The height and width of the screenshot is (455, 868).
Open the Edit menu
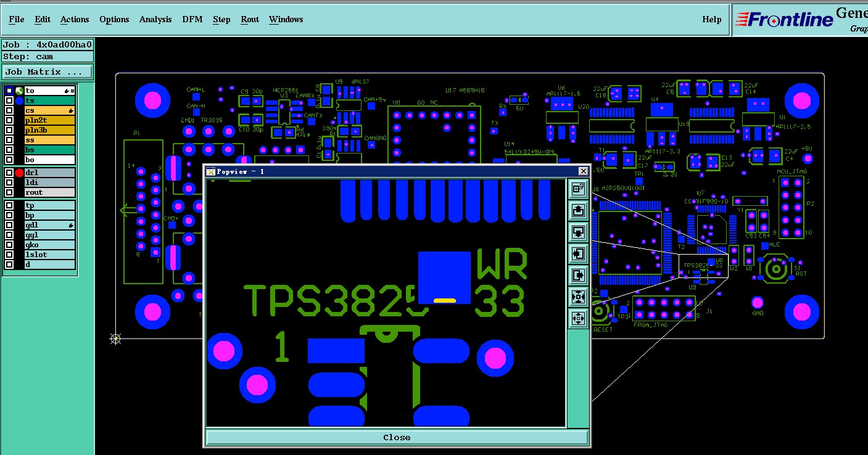(43, 19)
